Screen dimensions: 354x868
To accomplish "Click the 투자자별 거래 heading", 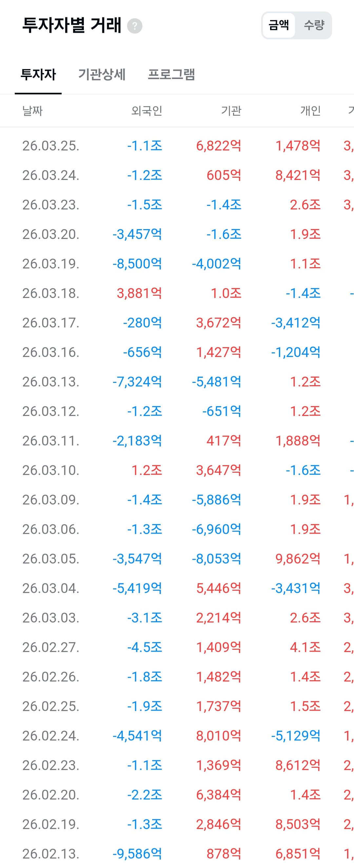I will click(x=72, y=25).
